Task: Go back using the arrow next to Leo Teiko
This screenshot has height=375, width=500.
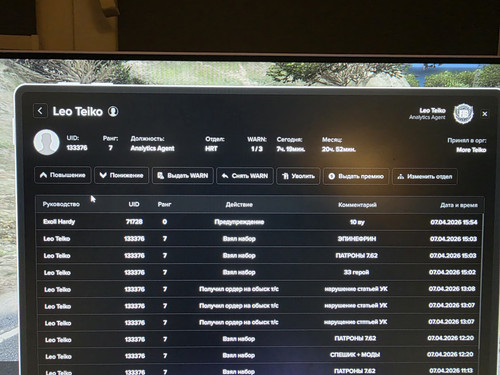Action: click(x=40, y=111)
